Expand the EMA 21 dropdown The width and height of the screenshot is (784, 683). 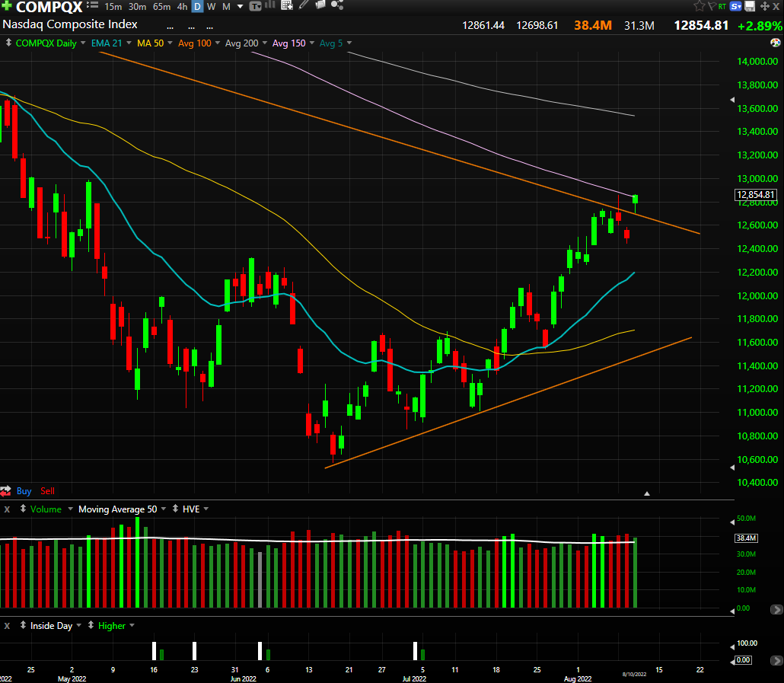coord(129,43)
